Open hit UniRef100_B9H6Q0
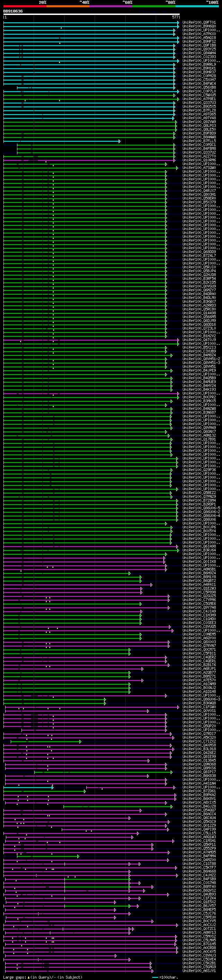 click(x=199, y=26)
